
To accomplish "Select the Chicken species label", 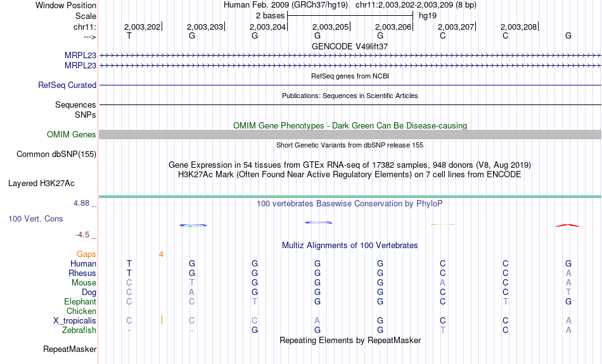I will pos(81,311).
